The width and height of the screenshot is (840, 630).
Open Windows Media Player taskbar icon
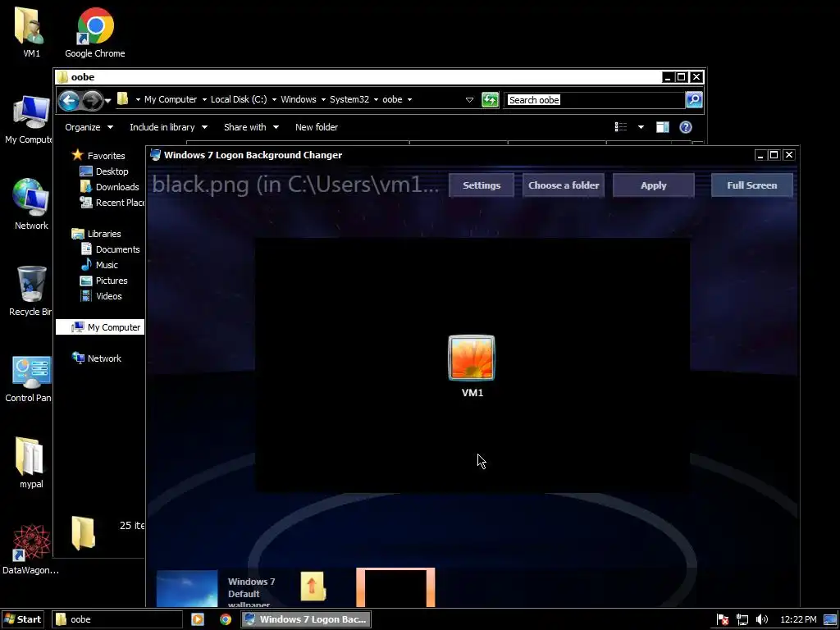tap(198, 619)
